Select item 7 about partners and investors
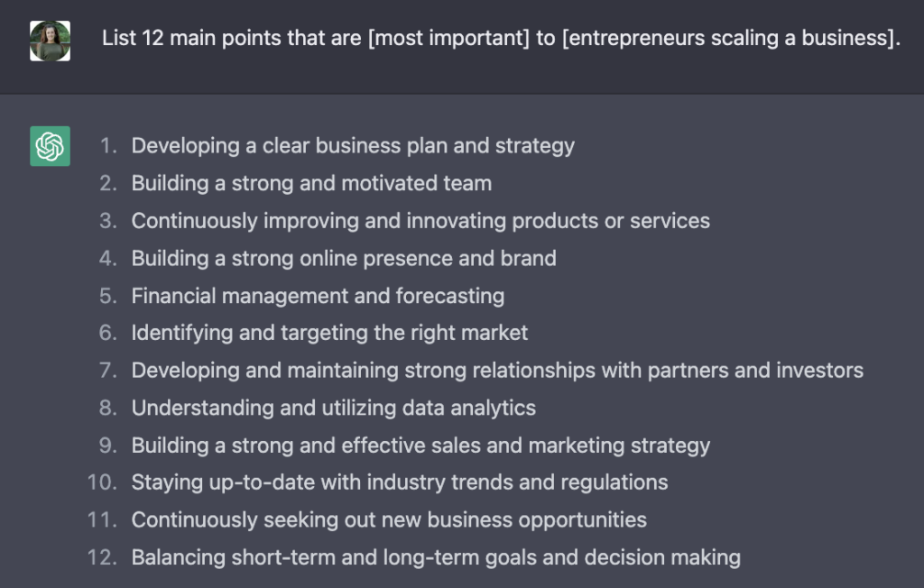This screenshot has height=588, width=924. [497, 370]
